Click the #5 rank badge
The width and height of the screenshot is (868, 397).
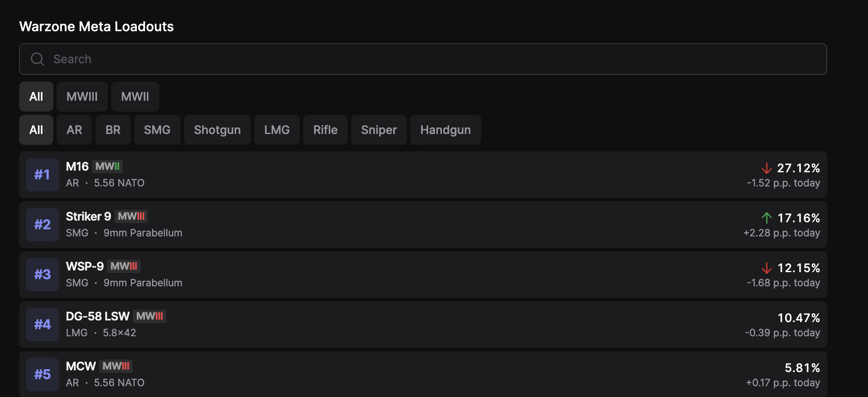[x=42, y=375]
